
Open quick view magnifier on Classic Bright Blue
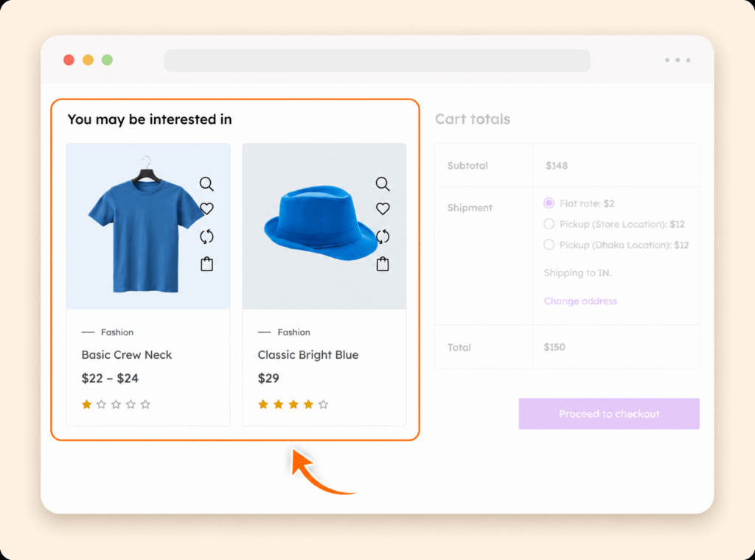pyautogui.click(x=383, y=183)
